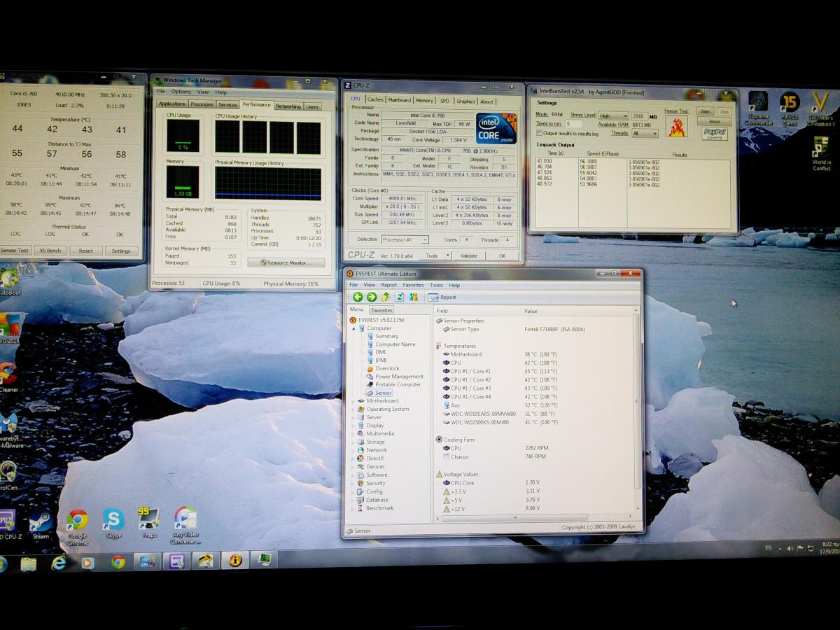Open Windows Media Player from taskbar
The height and width of the screenshot is (630, 840).
(87, 562)
